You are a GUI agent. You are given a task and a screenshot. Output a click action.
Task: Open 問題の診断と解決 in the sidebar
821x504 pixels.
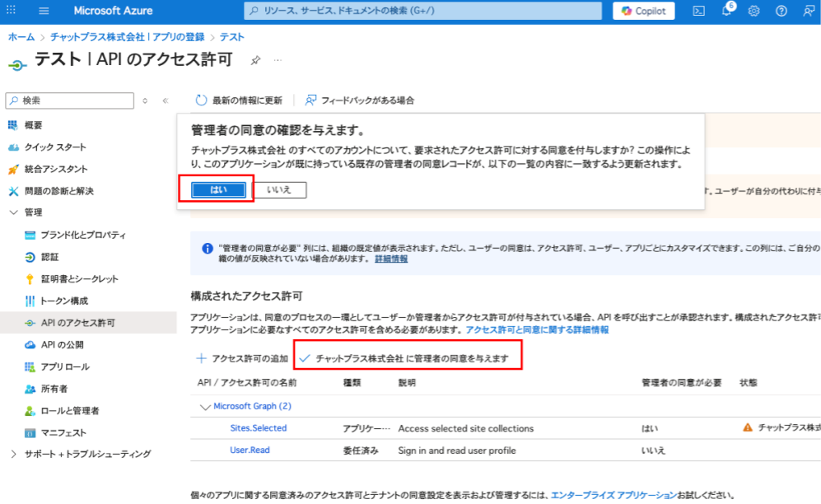pyautogui.click(x=59, y=191)
